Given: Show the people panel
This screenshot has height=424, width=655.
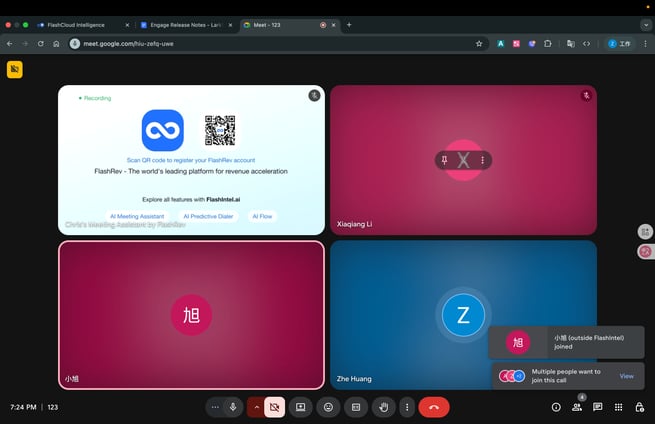Looking at the screenshot, I should tap(577, 407).
